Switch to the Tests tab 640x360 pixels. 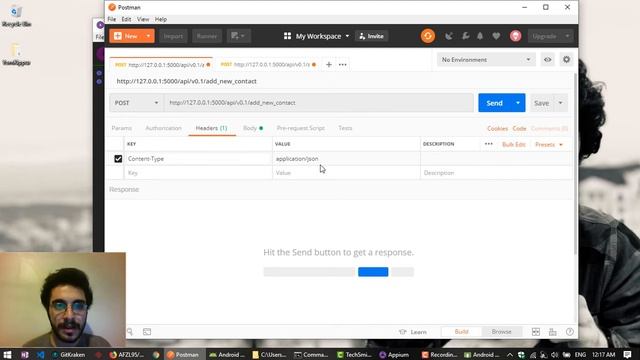[x=345, y=128]
